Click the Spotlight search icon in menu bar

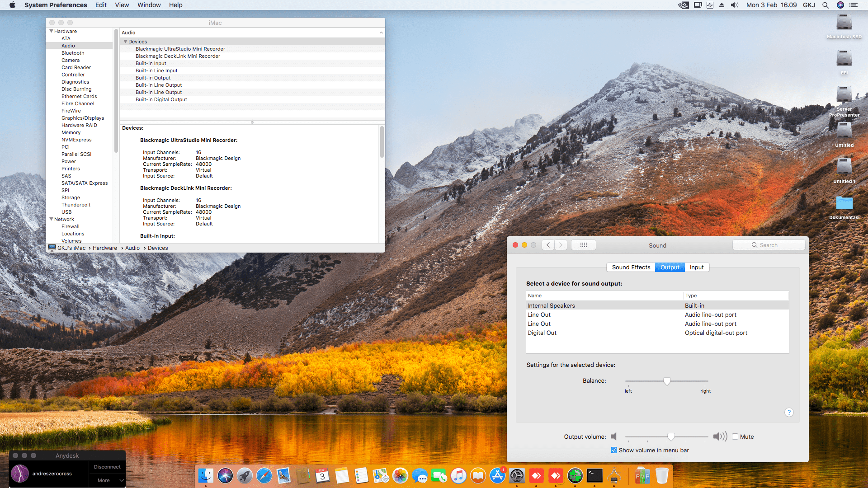[x=825, y=5]
